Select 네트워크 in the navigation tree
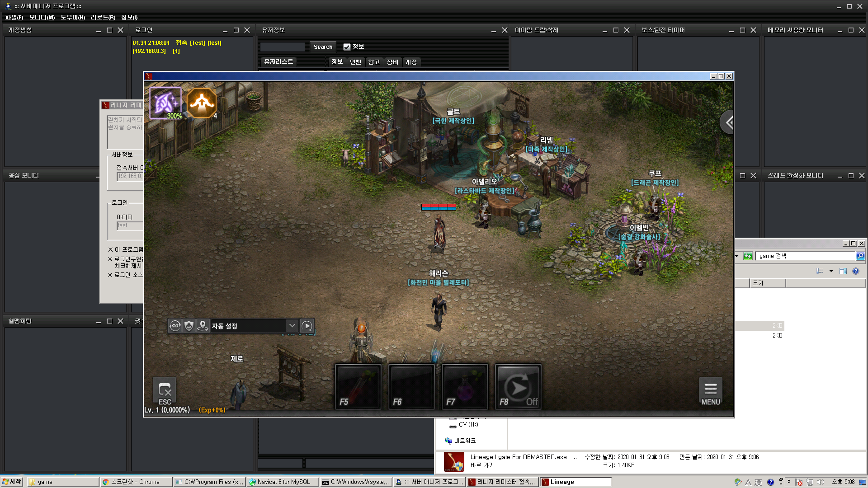Viewport: 868px width, 488px height. [460, 441]
